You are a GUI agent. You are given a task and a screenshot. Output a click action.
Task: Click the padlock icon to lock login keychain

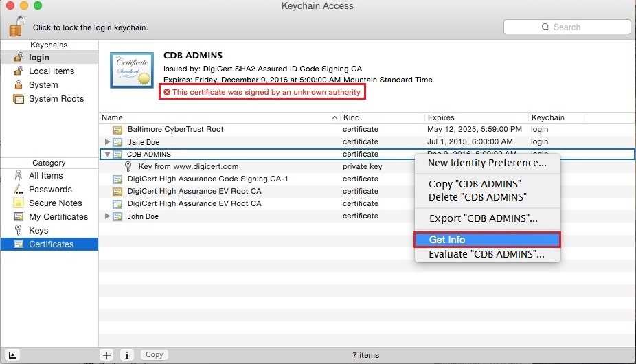click(x=16, y=26)
